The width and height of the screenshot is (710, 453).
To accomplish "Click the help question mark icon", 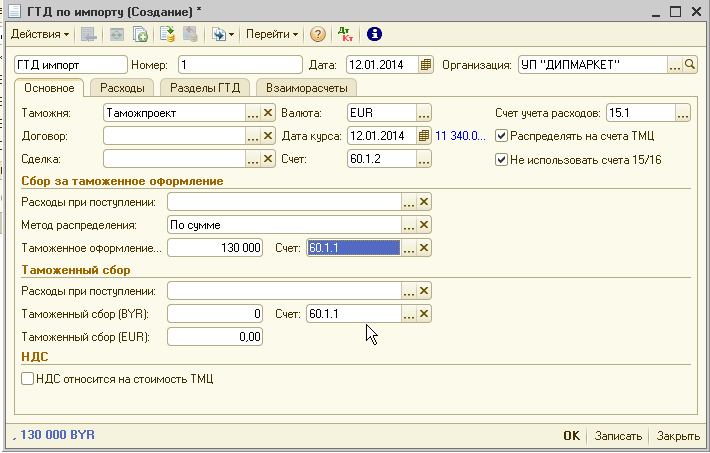I will (318, 34).
